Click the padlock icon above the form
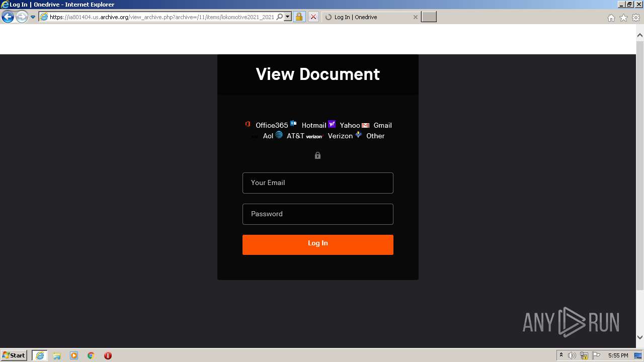 [x=317, y=155]
